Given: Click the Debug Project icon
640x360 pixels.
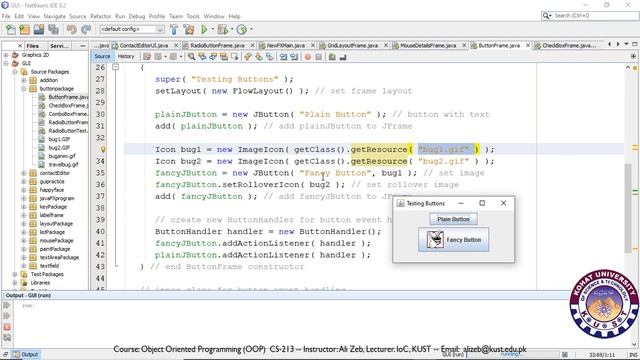Looking at the screenshot, I should pyautogui.click(x=222, y=29).
